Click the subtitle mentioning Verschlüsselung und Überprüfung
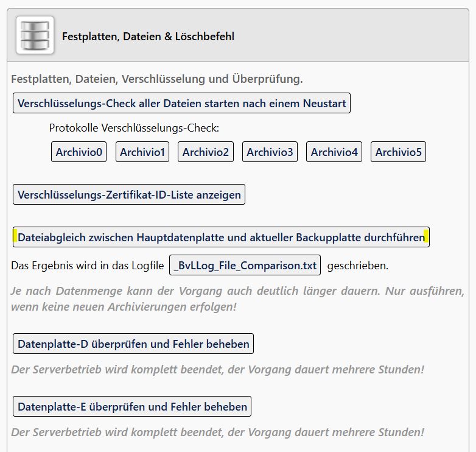 pos(157,79)
